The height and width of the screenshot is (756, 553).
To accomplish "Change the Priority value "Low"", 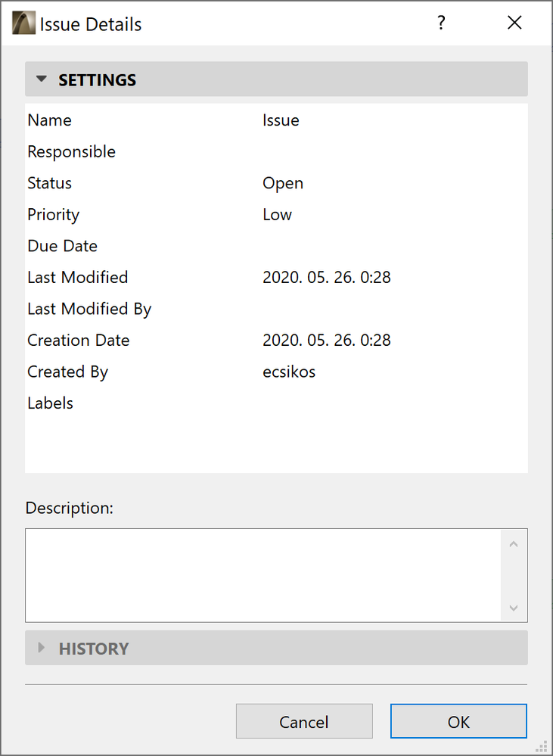I will click(x=277, y=215).
